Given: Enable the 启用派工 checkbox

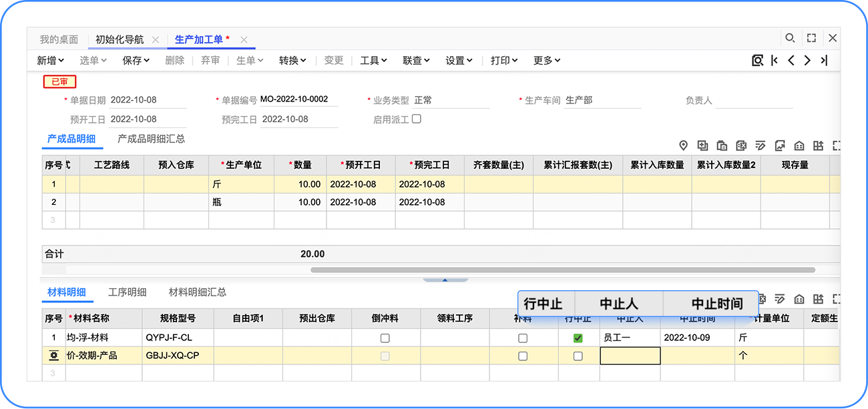Looking at the screenshot, I should point(417,119).
